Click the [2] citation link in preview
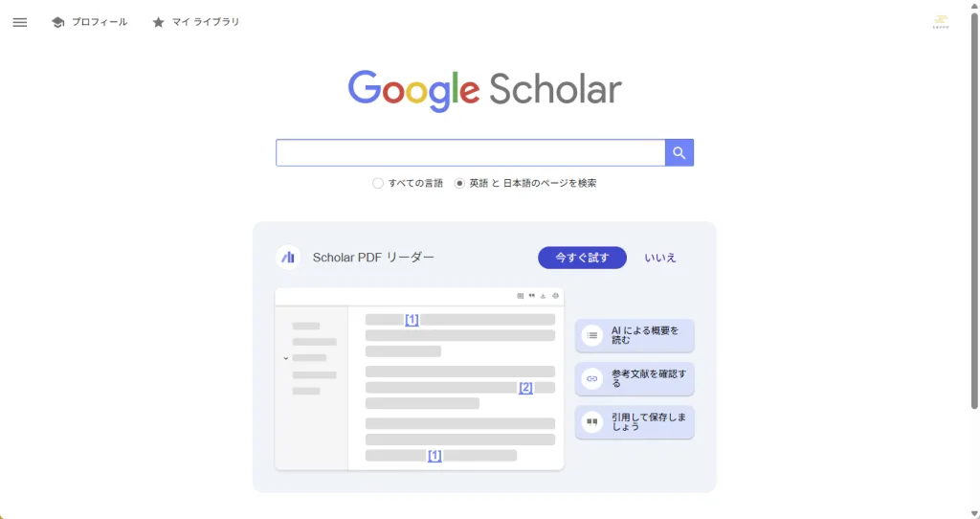Image resolution: width=980 pixels, height=519 pixels. pyautogui.click(x=525, y=388)
